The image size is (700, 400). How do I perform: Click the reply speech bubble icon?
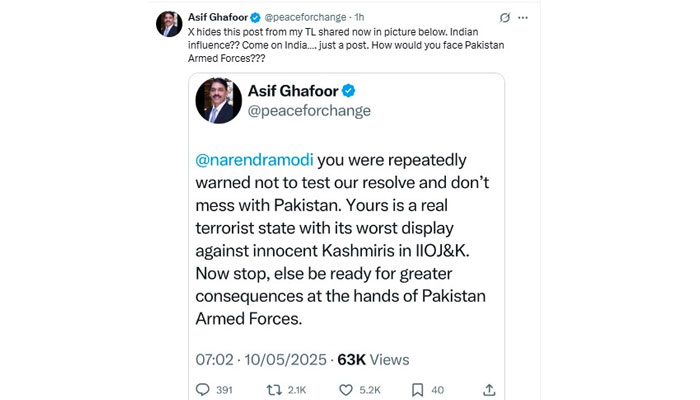[x=203, y=389]
